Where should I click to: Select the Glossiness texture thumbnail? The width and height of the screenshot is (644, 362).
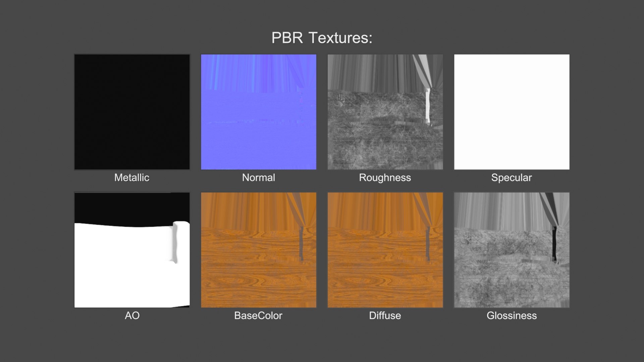(512, 250)
